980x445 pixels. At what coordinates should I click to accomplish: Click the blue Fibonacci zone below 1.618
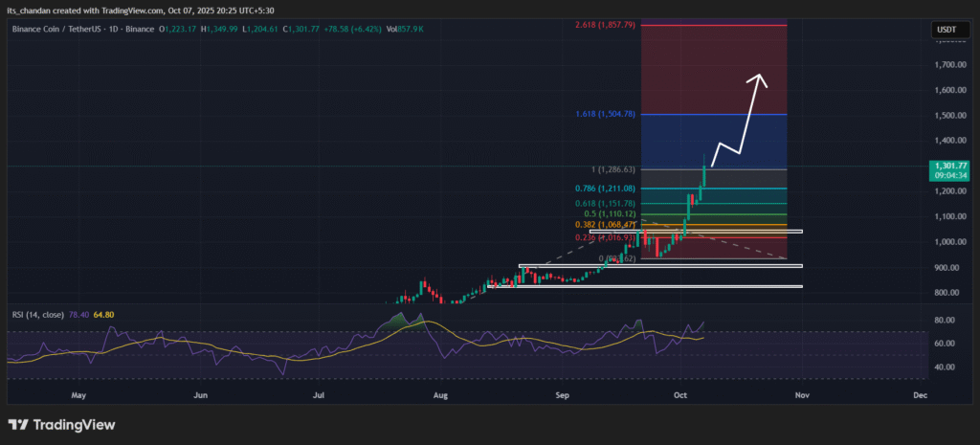tap(713, 141)
